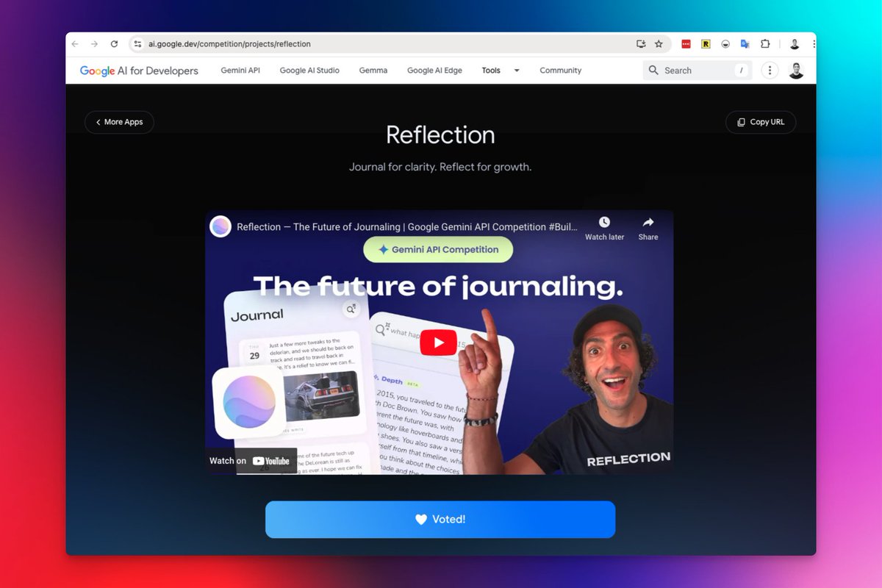
Task: Toggle your vote with the Voted button
Action: coord(440,519)
